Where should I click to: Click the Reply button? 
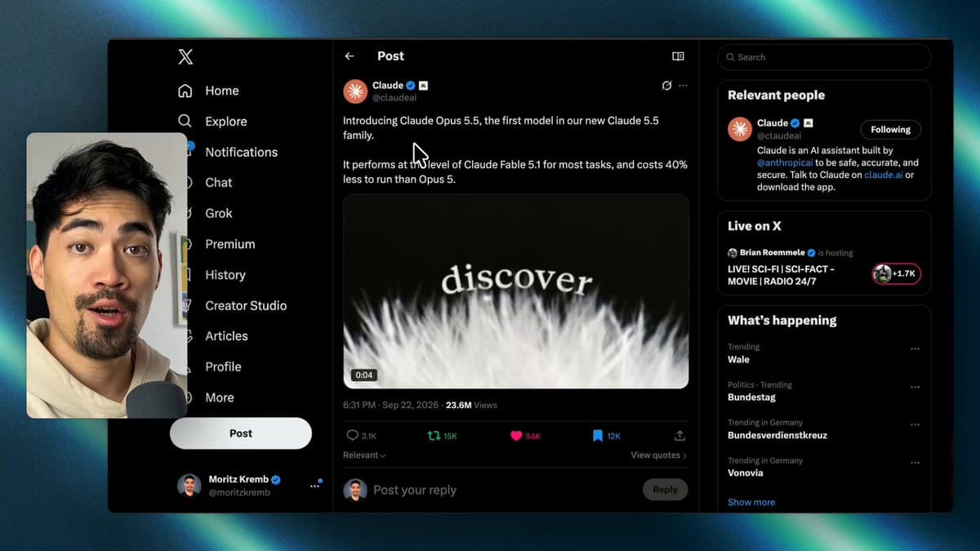665,490
